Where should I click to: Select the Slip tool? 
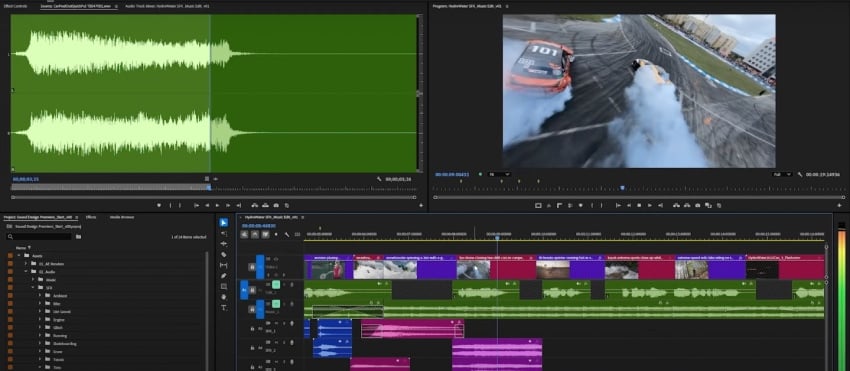(x=224, y=265)
